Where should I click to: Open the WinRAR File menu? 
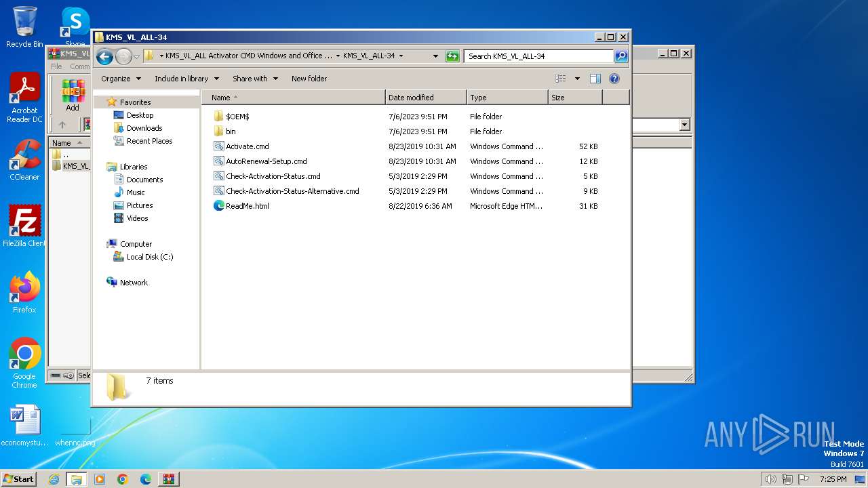56,66
